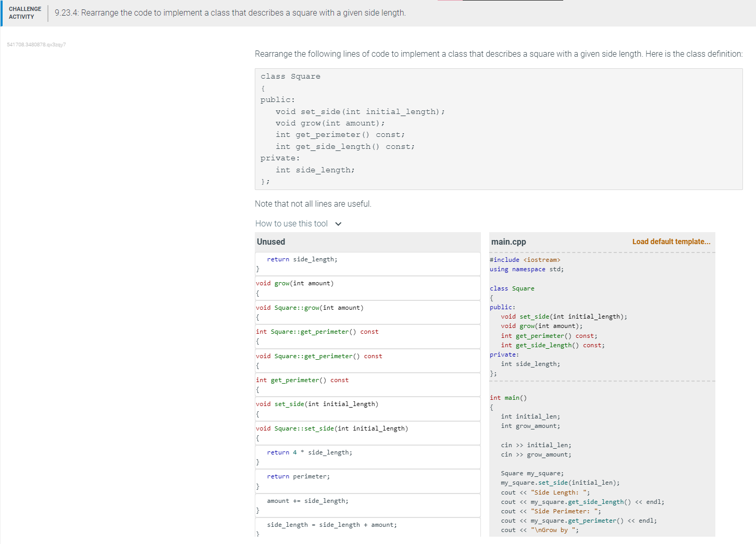
Task: Click the 'How to use this tool' text
Action: coord(291,224)
